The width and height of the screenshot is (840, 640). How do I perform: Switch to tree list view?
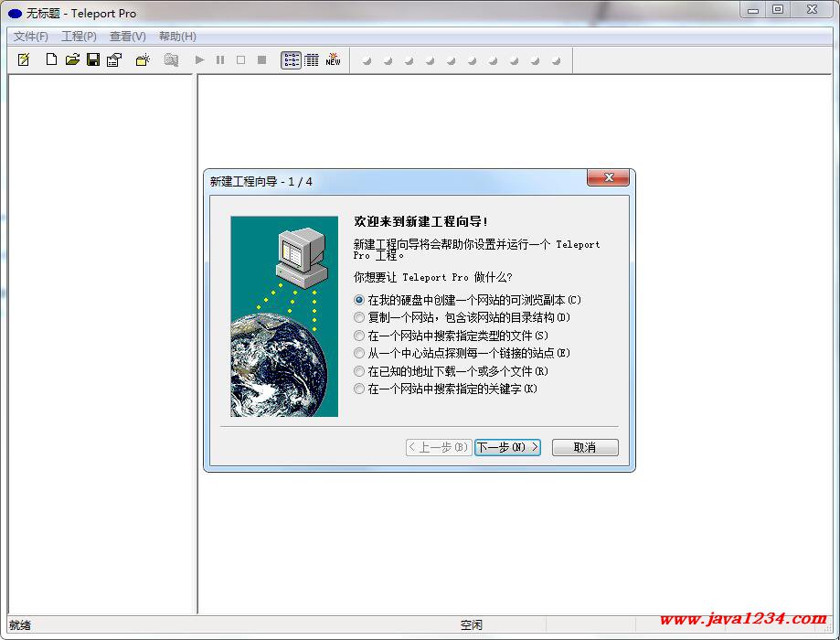click(x=291, y=60)
